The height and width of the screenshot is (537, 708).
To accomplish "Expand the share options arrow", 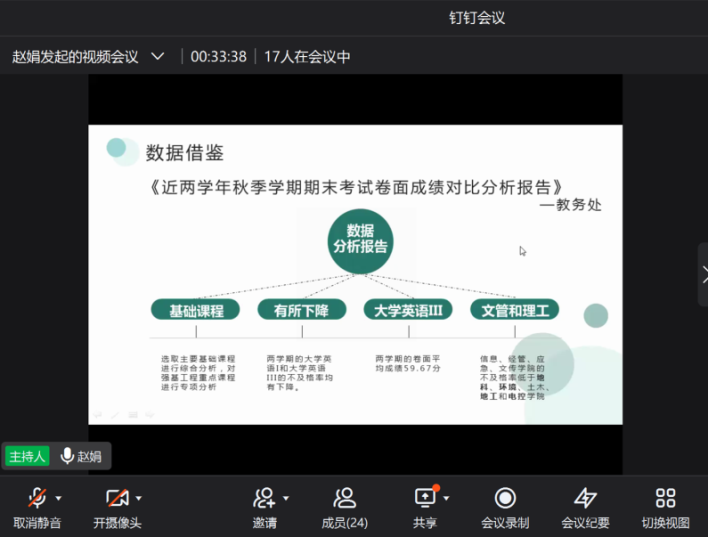I will [x=446, y=498].
